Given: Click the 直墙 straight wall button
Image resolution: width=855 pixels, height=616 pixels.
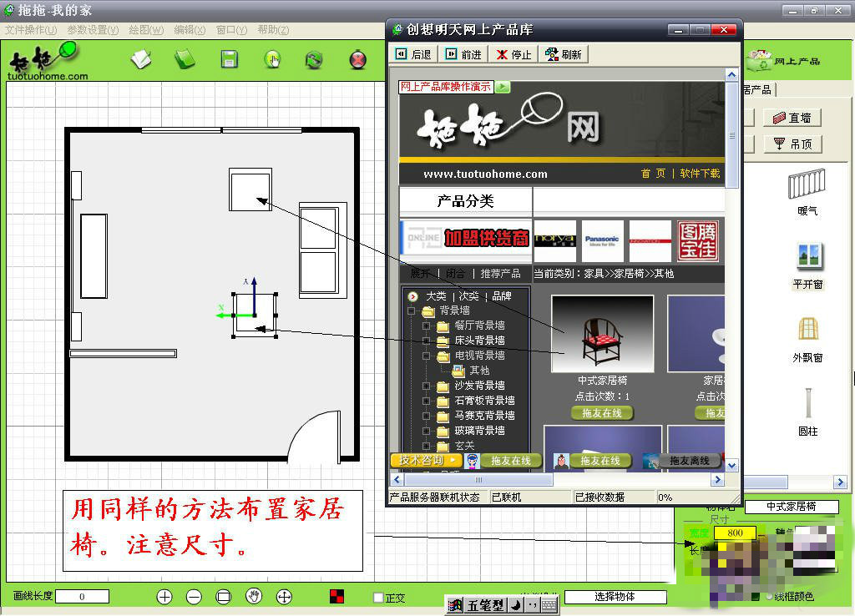Looking at the screenshot, I should pos(792,118).
